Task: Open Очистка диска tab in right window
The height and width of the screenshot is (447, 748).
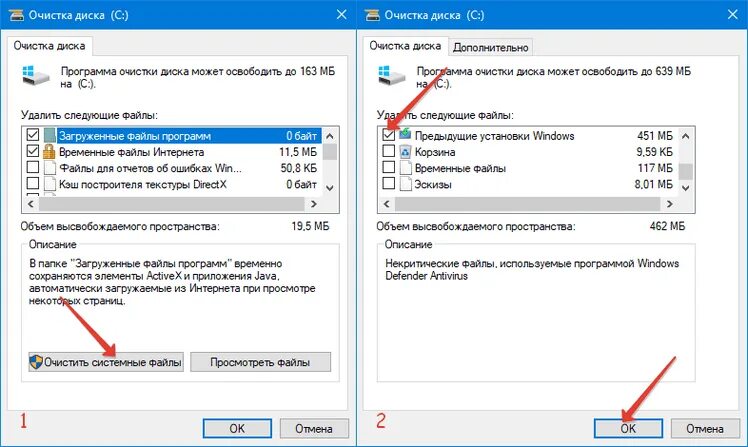Action: (x=405, y=46)
